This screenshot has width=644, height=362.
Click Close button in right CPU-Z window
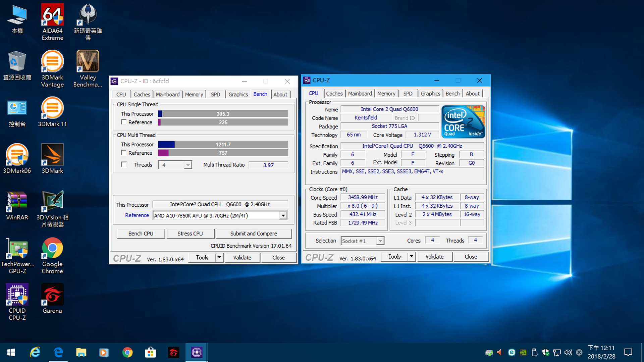coord(471,257)
